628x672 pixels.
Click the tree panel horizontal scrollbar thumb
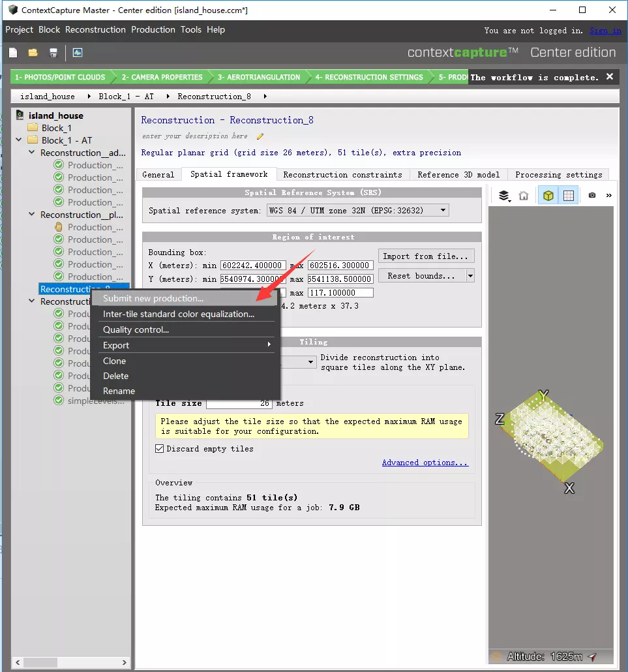(x=40, y=662)
